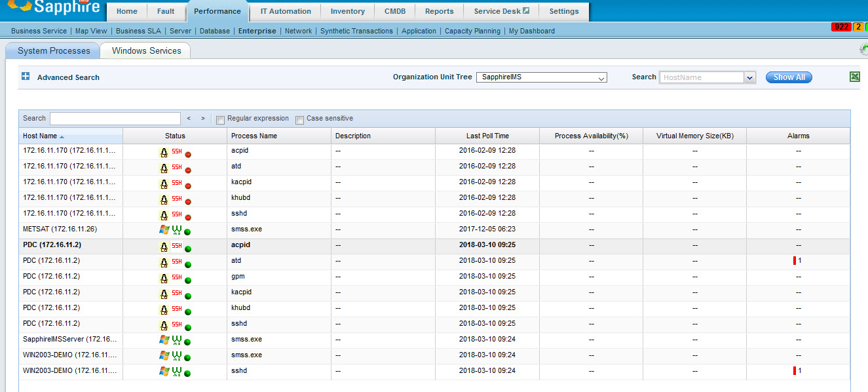The width and height of the screenshot is (868, 392).
Task: Tick the Case sensitive checkbox
Action: tap(299, 119)
